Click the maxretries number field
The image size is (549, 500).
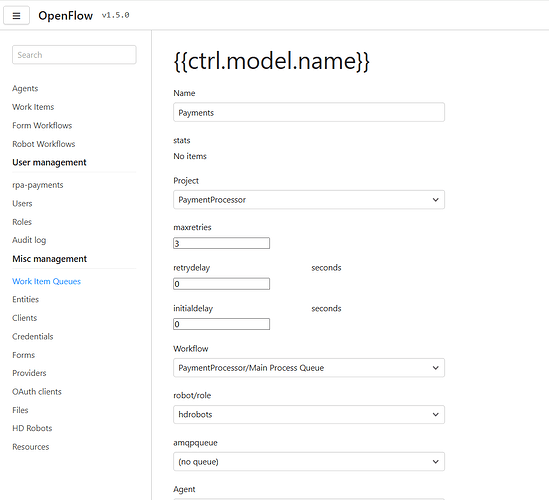221,243
